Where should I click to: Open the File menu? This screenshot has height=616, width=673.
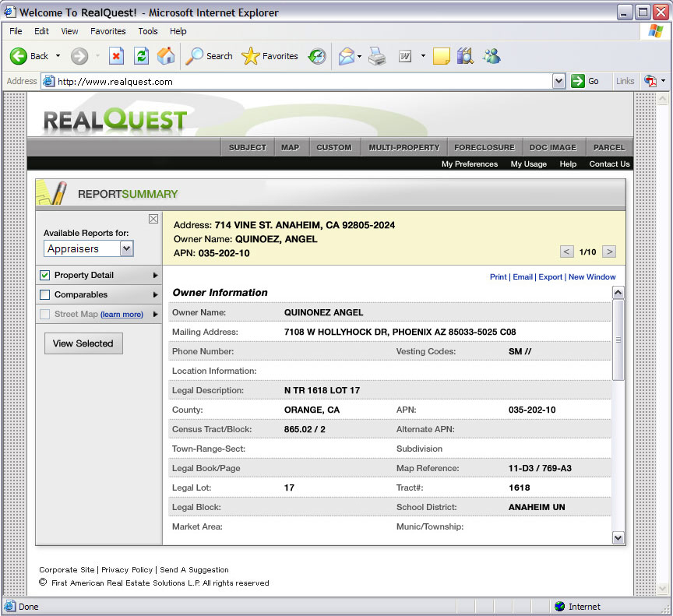pyautogui.click(x=16, y=31)
